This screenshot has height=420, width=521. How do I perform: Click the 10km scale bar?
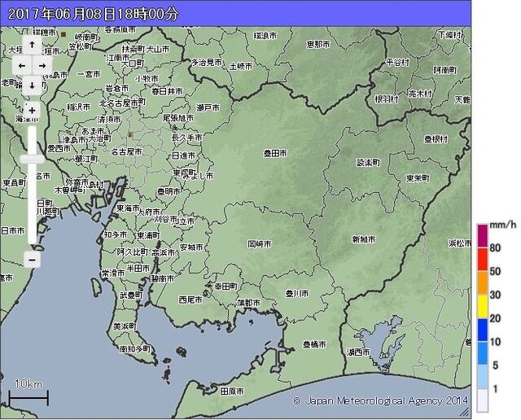[28, 397]
